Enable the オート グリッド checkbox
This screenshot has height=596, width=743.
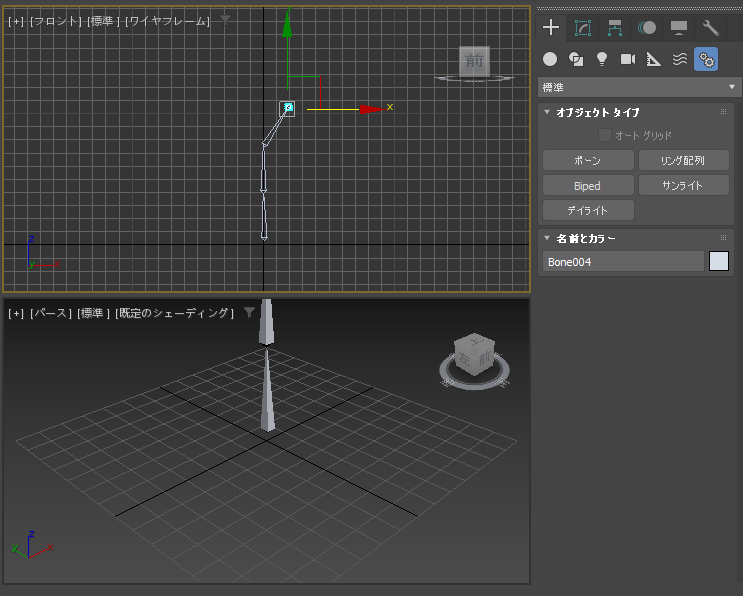click(605, 135)
